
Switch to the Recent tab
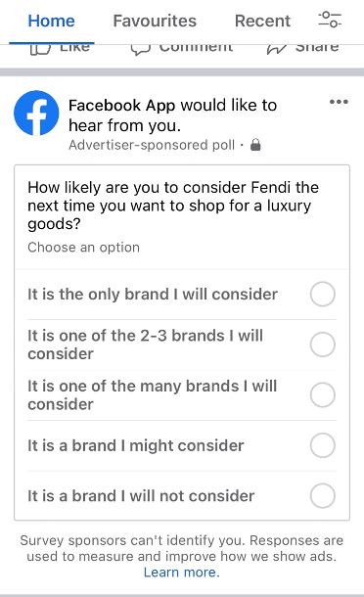pyautogui.click(x=262, y=21)
